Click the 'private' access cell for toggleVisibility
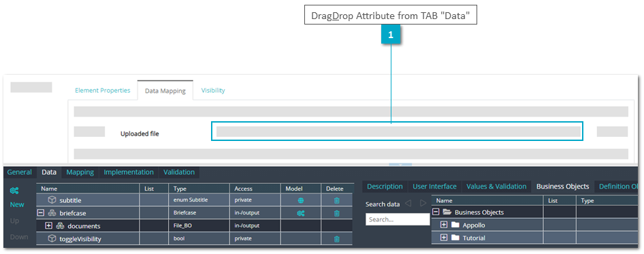Image resolution: width=644 pixels, height=254 pixels. (255, 239)
